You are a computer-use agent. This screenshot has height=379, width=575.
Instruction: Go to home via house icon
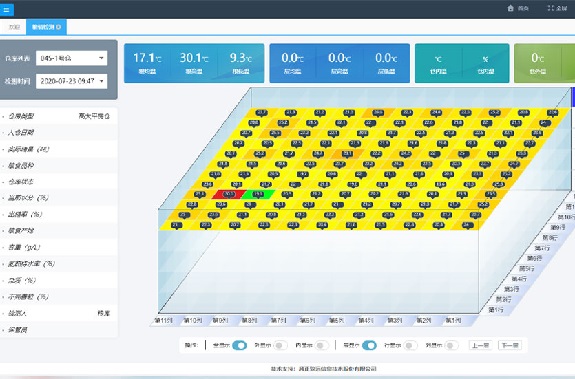[510, 8]
